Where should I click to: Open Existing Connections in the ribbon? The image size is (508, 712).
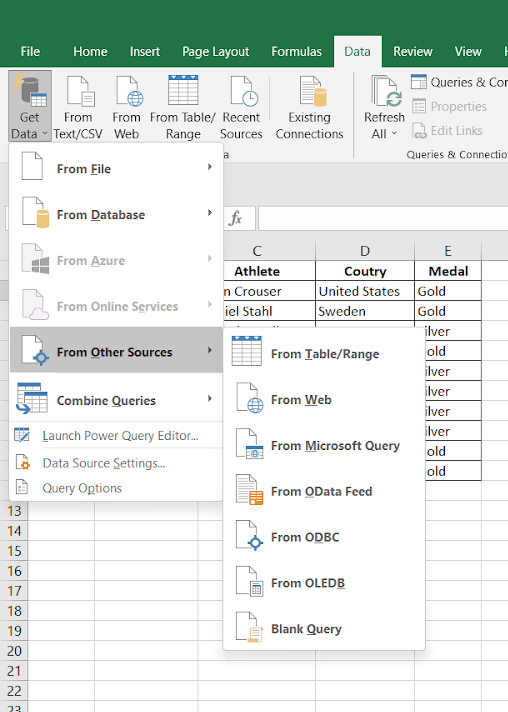[x=310, y=106]
